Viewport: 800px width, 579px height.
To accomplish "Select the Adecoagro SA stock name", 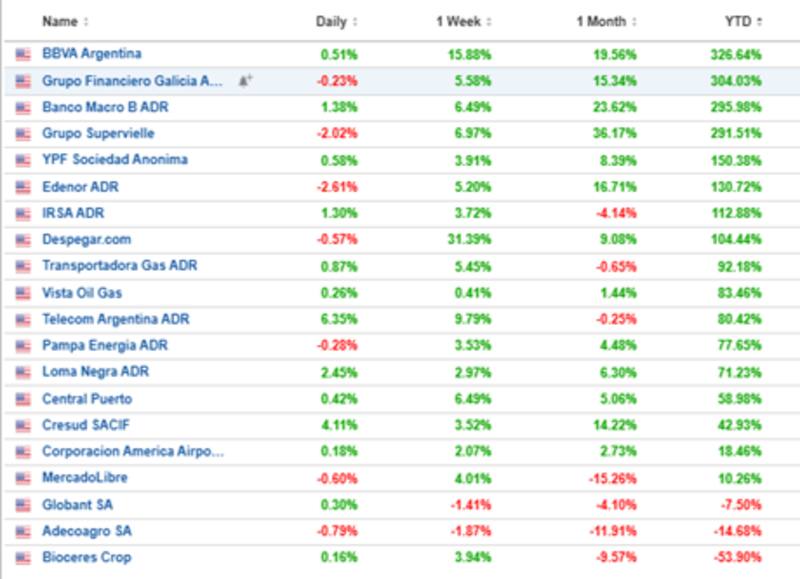I will point(87,531).
